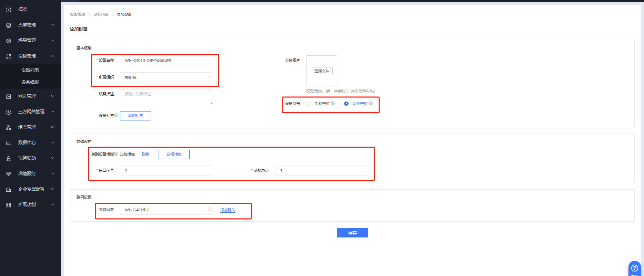
Task: Click the 数据中心 chart icon
Action: [9, 143]
